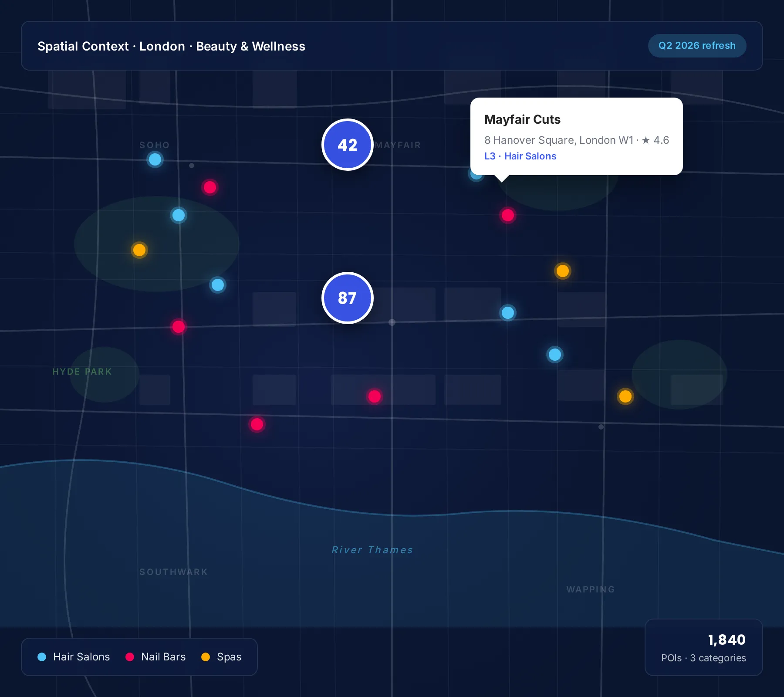Click the blue Hair Salons legend swatch

click(x=42, y=657)
